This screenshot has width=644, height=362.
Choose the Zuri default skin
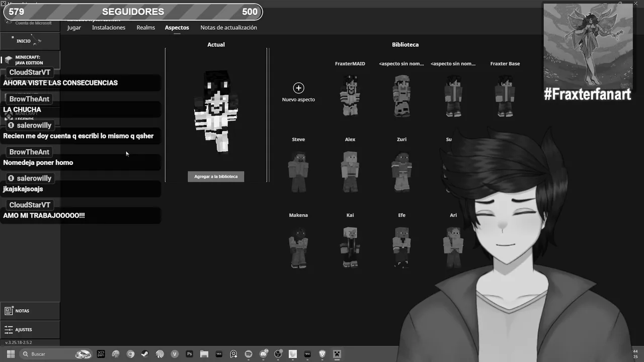tap(401, 171)
